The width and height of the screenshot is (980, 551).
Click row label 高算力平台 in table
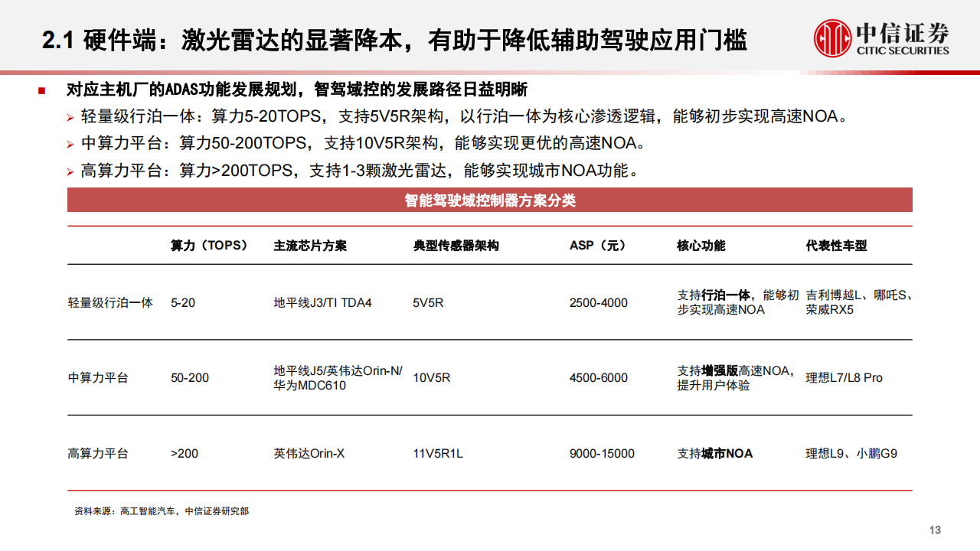(x=98, y=453)
